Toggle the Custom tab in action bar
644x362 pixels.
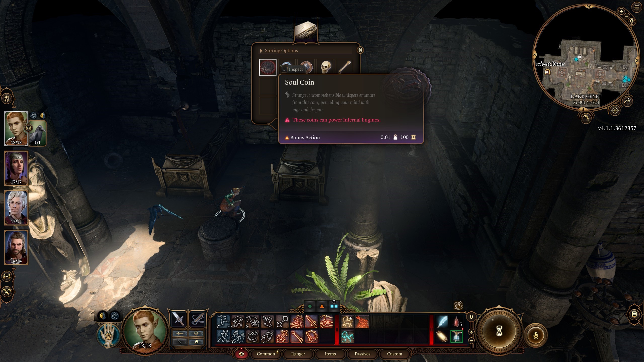tap(394, 354)
